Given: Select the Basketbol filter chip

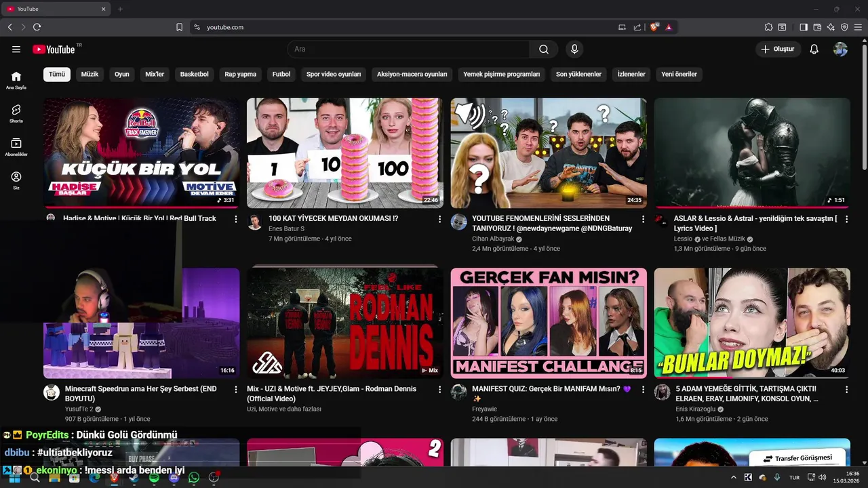Looking at the screenshot, I should click(194, 74).
